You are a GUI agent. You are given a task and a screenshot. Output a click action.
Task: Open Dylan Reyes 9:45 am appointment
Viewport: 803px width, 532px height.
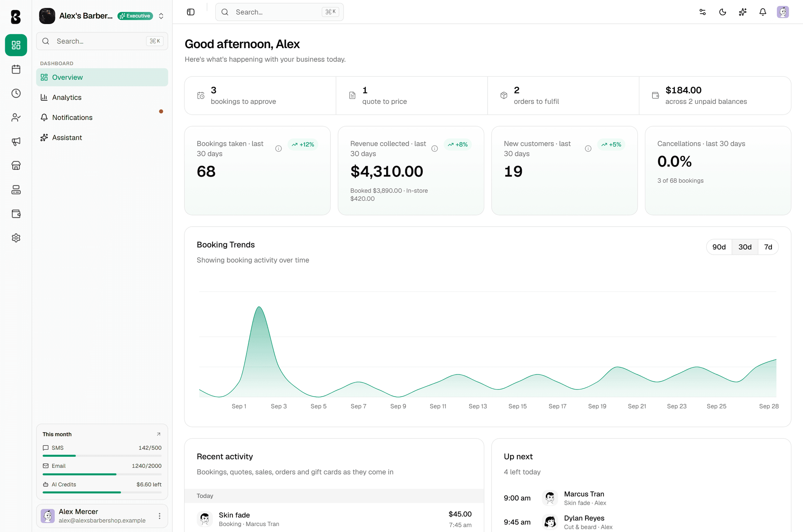click(x=641, y=522)
